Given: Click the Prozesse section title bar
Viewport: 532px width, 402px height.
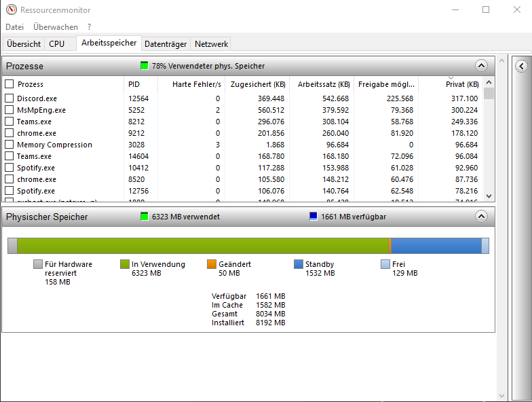Looking at the screenshot, I should tap(248, 66).
